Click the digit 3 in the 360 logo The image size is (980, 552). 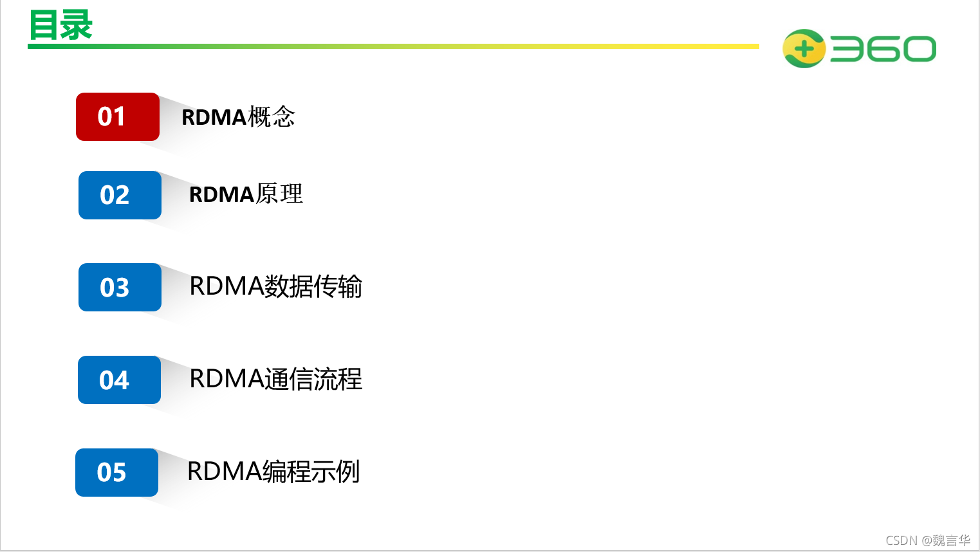(846, 49)
